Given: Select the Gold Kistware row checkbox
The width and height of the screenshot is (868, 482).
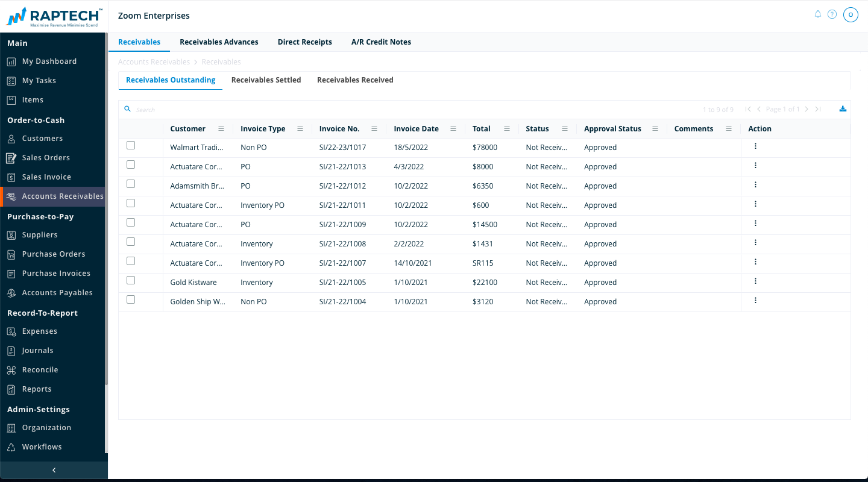Looking at the screenshot, I should tap(131, 280).
